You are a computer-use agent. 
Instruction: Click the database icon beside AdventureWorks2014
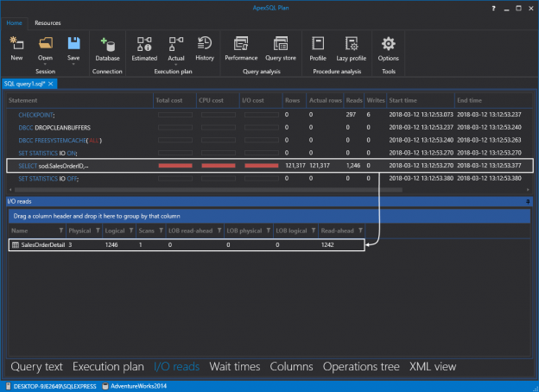click(x=105, y=386)
